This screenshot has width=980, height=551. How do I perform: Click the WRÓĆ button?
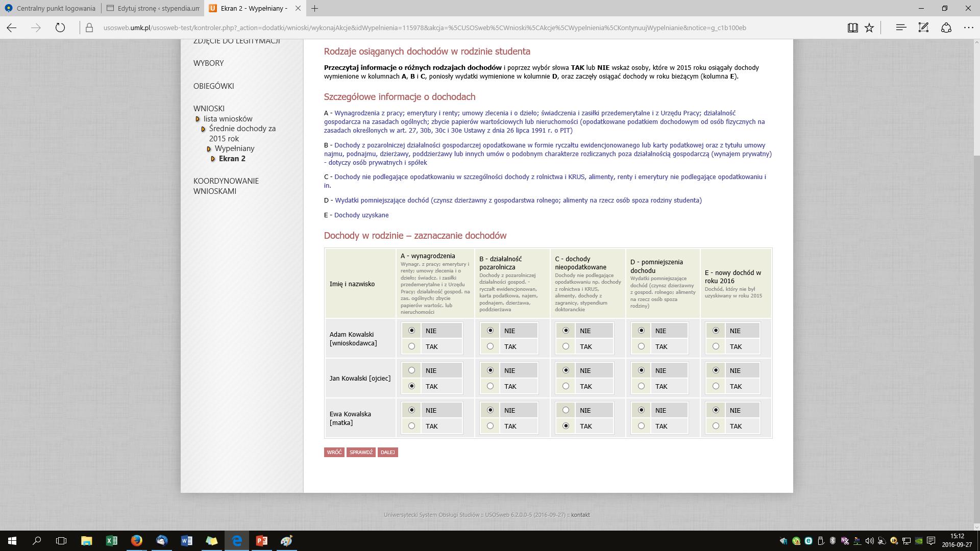coord(334,453)
